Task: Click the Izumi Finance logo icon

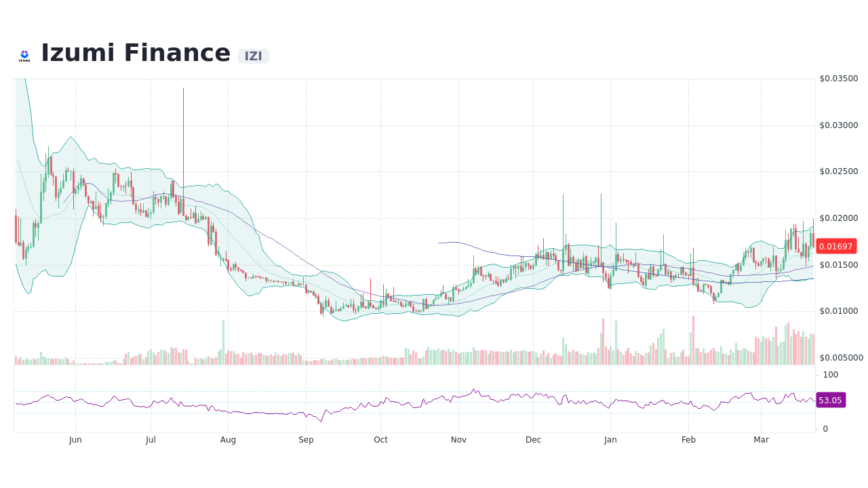Action: (x=24, y=54)
